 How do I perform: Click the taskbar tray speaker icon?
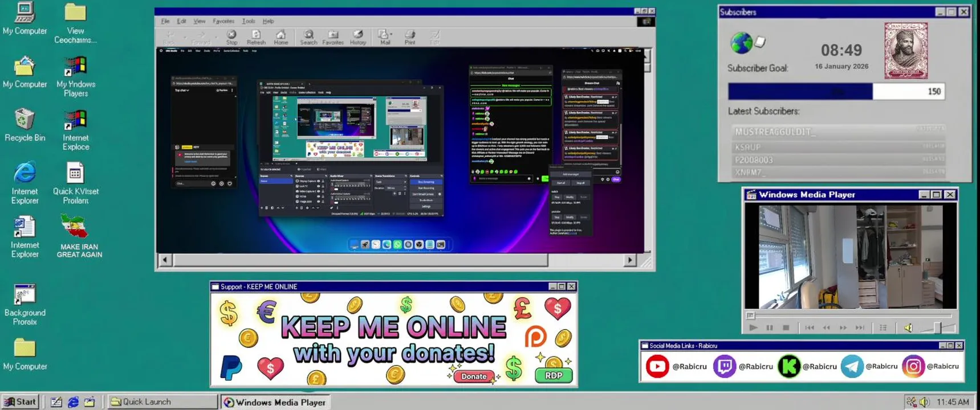pyautogui.click(x=924, y=402)
